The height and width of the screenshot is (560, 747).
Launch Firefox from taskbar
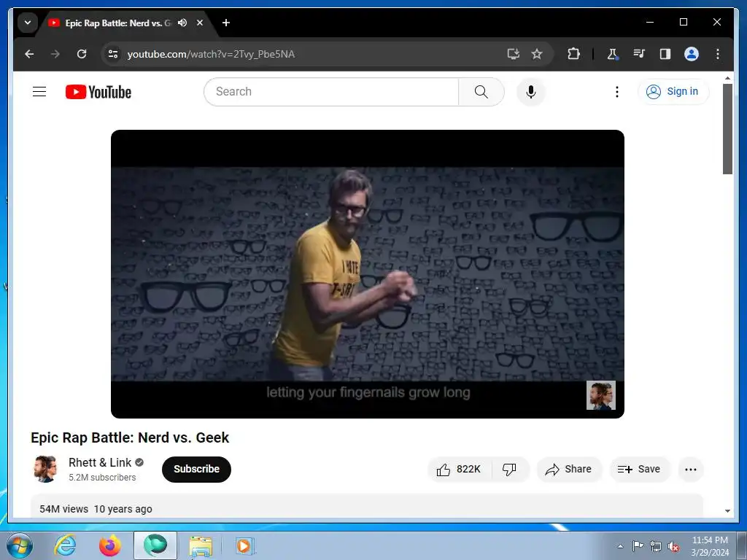click(x=109, y=545)
